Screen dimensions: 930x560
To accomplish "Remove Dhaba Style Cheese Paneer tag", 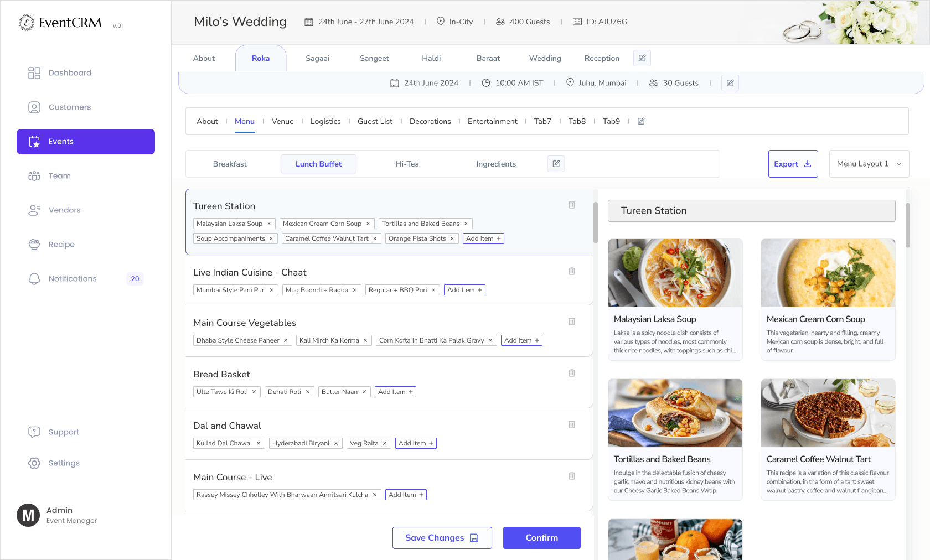I will 286,340.
